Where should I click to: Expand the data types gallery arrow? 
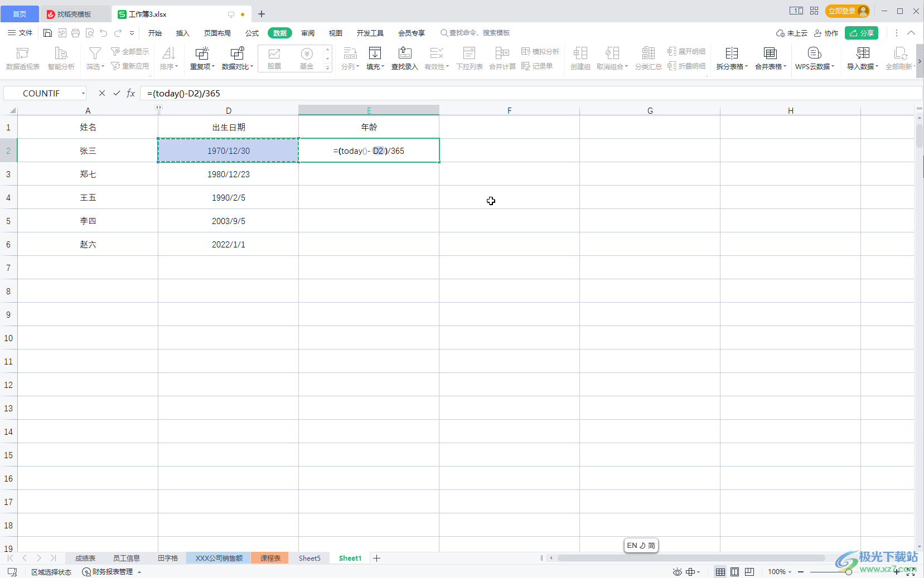[328, 67]
